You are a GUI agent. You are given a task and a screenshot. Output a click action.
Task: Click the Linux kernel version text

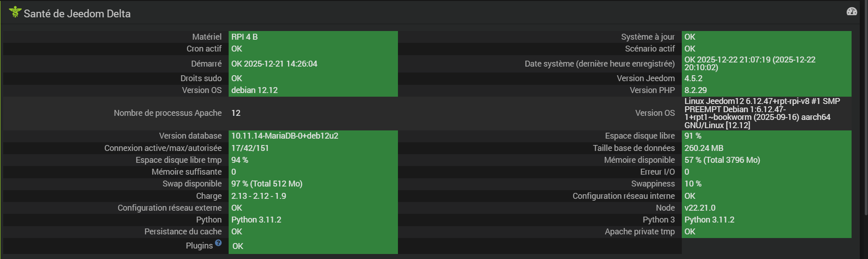[761, 113]
